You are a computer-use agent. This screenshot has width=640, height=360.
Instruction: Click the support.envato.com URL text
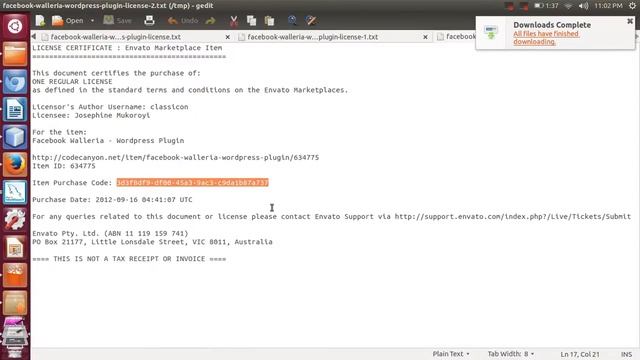(513, 216)
